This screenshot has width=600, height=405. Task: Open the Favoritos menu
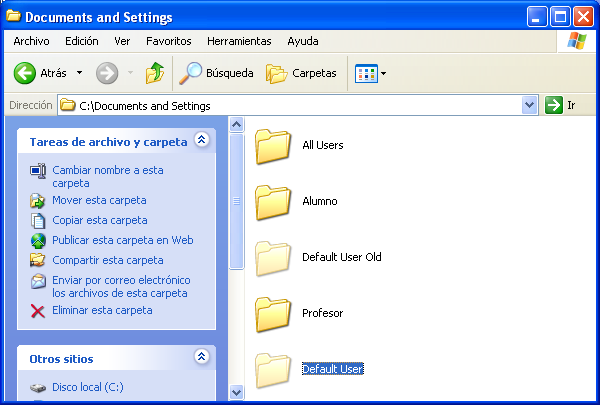(168, 41)
